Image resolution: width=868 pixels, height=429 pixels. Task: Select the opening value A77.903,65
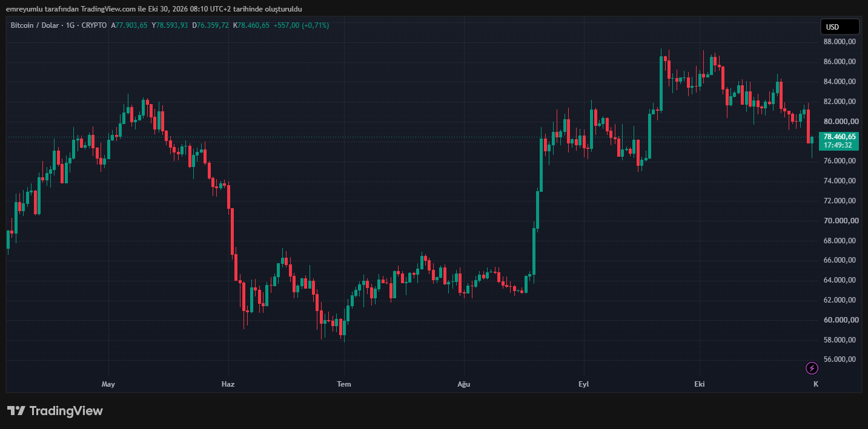click(x=129, y=25)
